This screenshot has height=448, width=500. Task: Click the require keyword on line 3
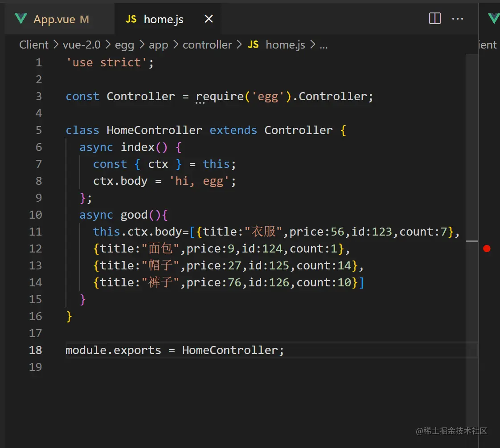tap(220, 97)
